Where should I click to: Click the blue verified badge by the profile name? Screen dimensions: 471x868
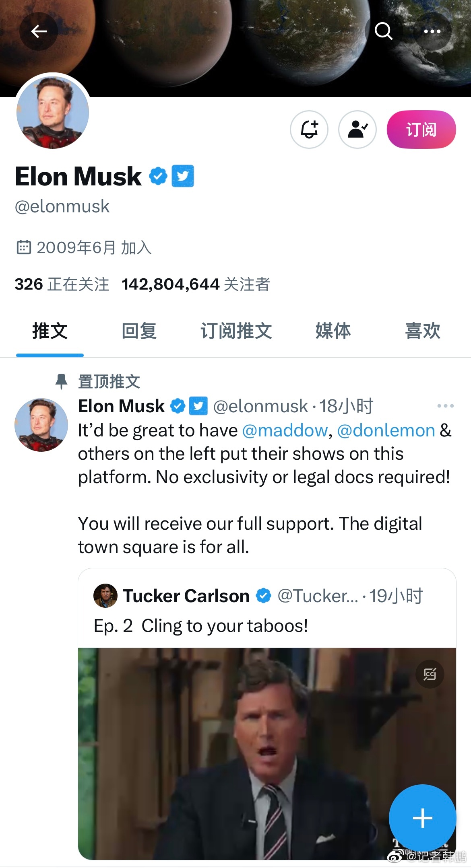pos(158,176)
